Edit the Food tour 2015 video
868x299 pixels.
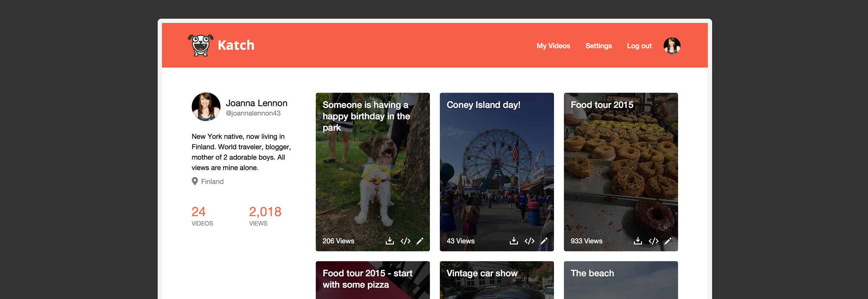(668, 241)
